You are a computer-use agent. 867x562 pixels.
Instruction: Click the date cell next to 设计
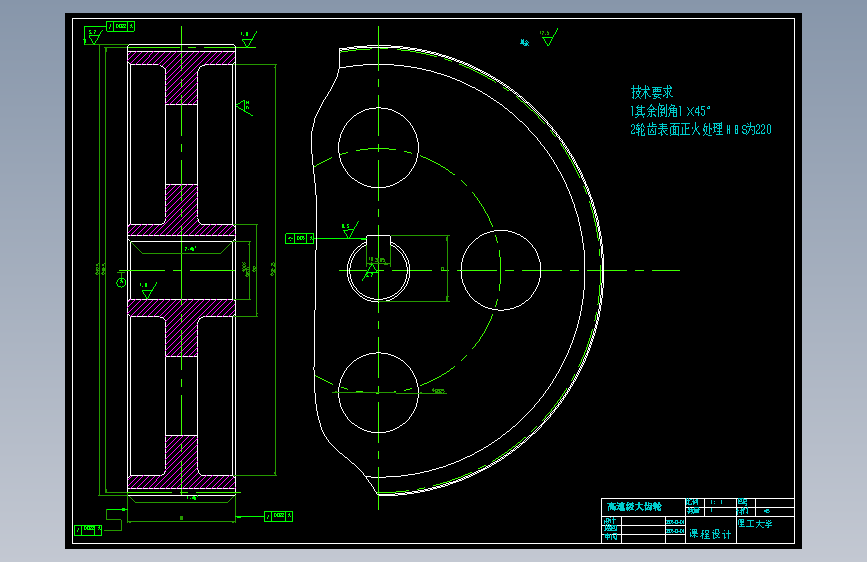(675, 522)
